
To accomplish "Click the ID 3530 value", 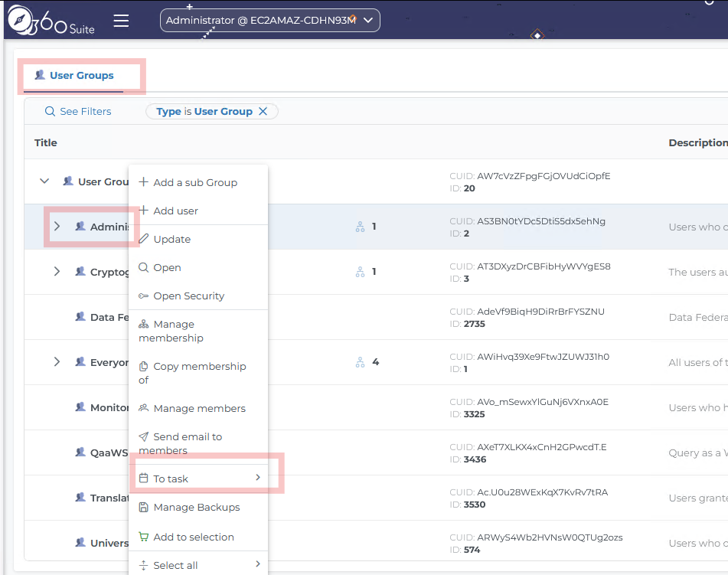I will pos(475,505).
